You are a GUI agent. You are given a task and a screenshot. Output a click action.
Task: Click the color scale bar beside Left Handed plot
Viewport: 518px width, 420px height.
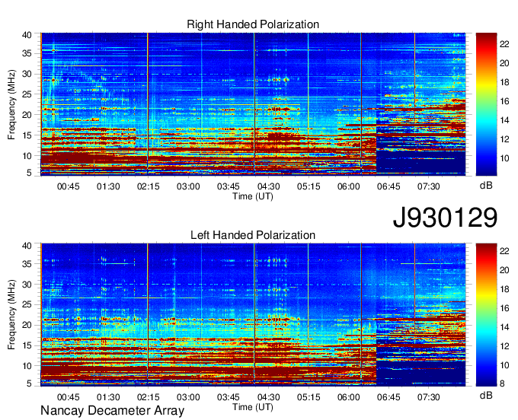click(486, 315)
